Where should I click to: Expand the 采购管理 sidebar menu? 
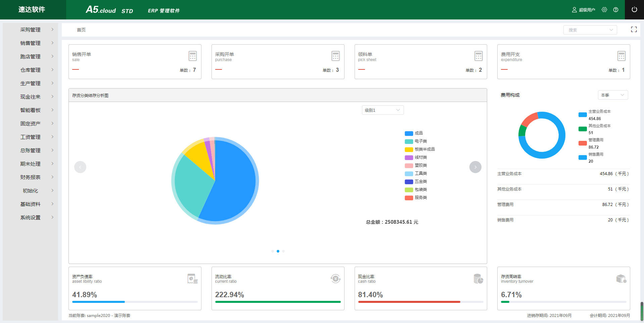30,30
